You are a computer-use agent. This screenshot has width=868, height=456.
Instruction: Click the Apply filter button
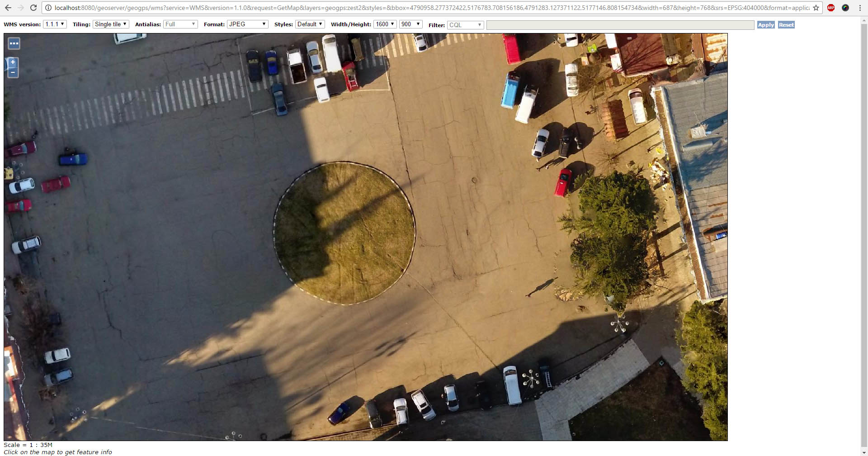[x=765, y=25]
